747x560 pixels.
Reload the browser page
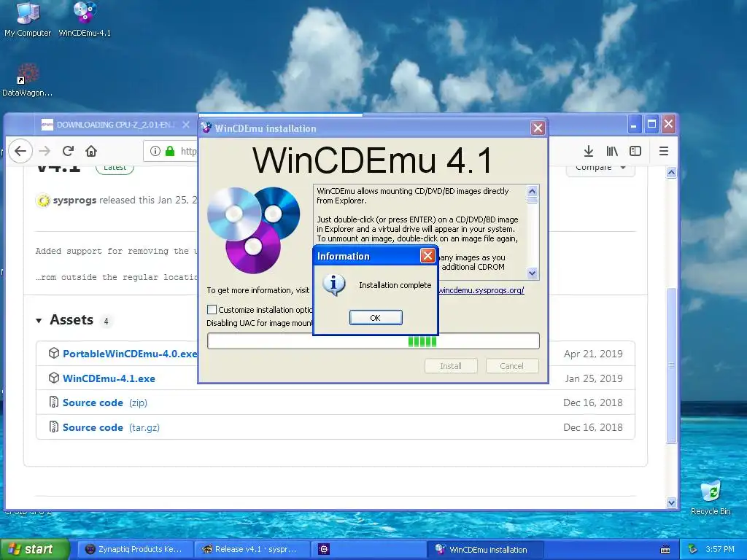68,151
